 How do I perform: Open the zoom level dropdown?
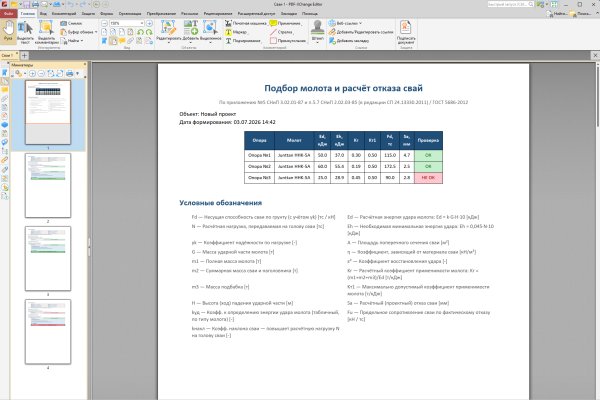pyautogui.click(x=142, y=23)
